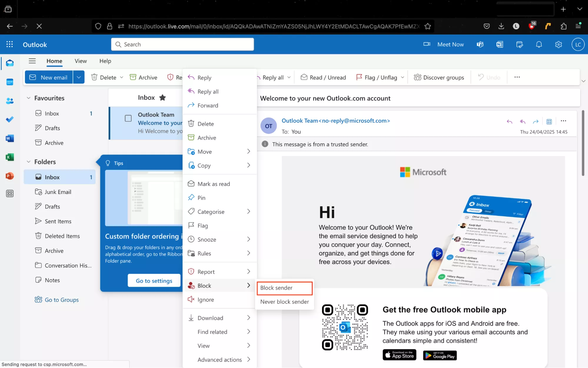The image size is (588, 368).
Task: Click inside the Search field
Action: (x=182, y=44)
